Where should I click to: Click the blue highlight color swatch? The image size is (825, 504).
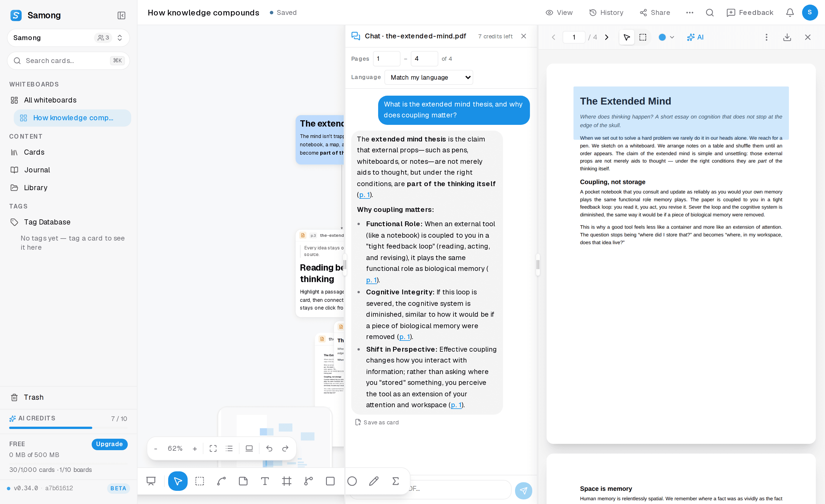click(x=662, y=37)
